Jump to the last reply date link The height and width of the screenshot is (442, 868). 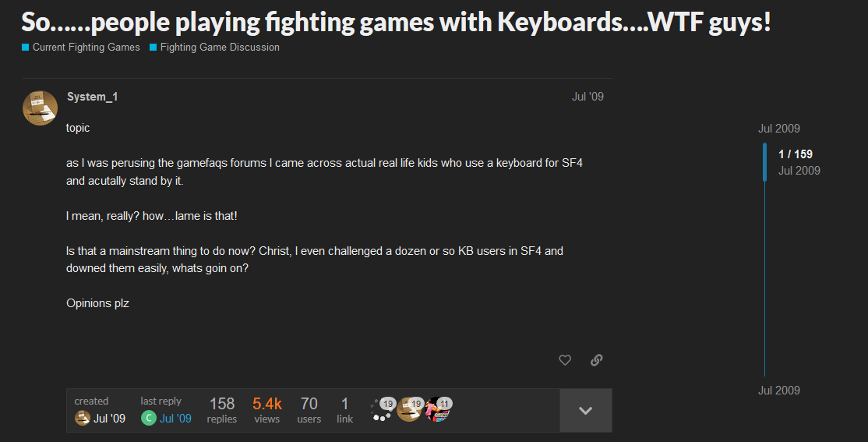pos(175,419)
